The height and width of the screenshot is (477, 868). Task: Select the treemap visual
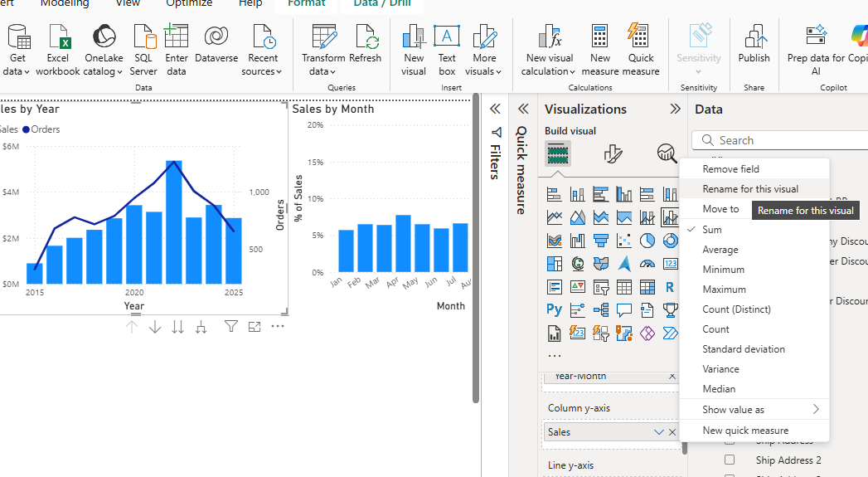(x=554, y=264)
